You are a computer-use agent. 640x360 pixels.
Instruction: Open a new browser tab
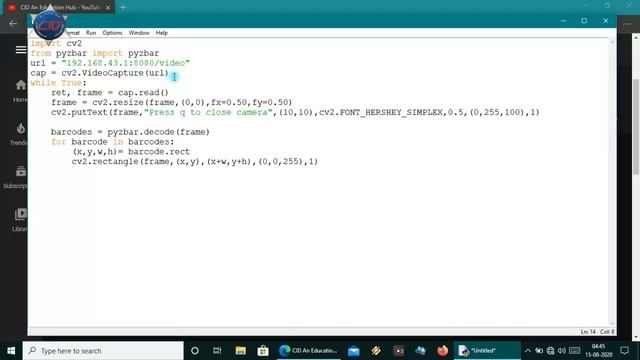(123, 7)
